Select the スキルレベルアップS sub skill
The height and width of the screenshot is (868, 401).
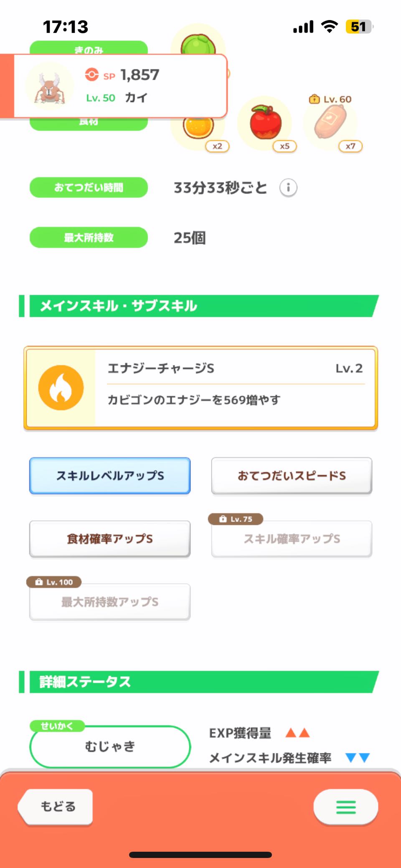click(110, 476)
